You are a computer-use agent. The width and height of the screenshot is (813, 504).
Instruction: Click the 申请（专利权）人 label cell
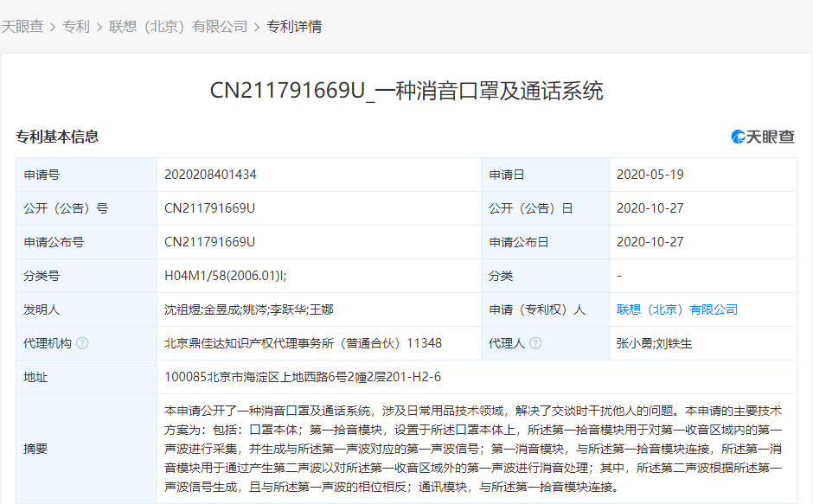coord(546,309)
